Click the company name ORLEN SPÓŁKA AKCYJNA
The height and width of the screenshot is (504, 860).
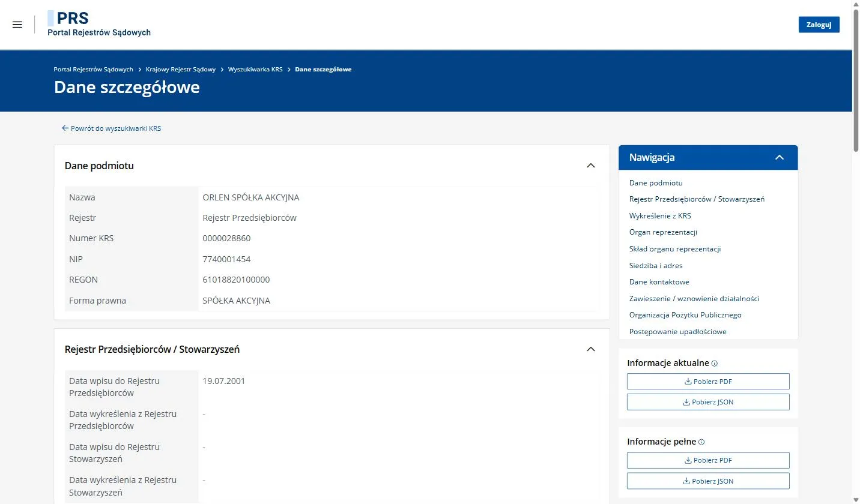(x=251, y=197)
